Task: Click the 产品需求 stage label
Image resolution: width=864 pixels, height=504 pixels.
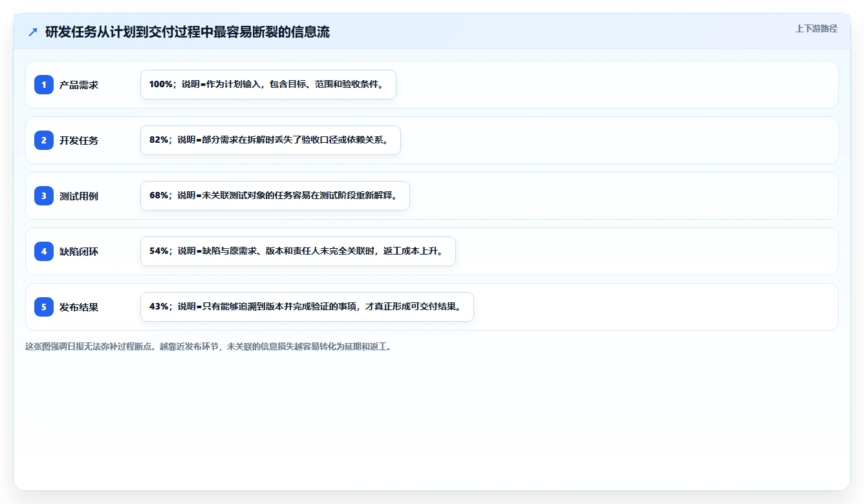Action: click(79, 85)
